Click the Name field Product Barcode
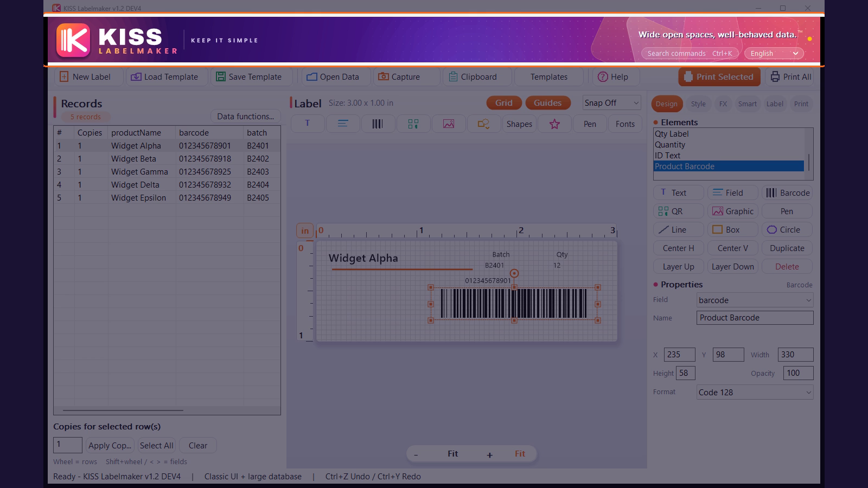 755,318
